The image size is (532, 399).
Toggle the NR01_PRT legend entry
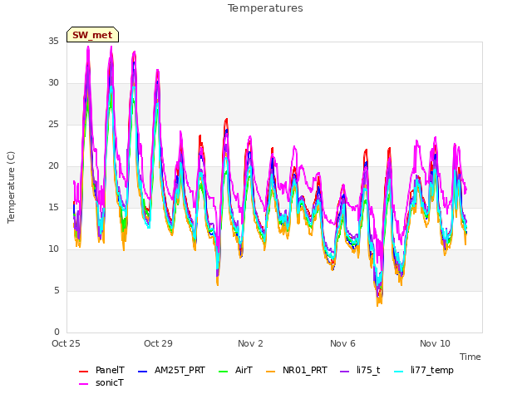[297, 370]
